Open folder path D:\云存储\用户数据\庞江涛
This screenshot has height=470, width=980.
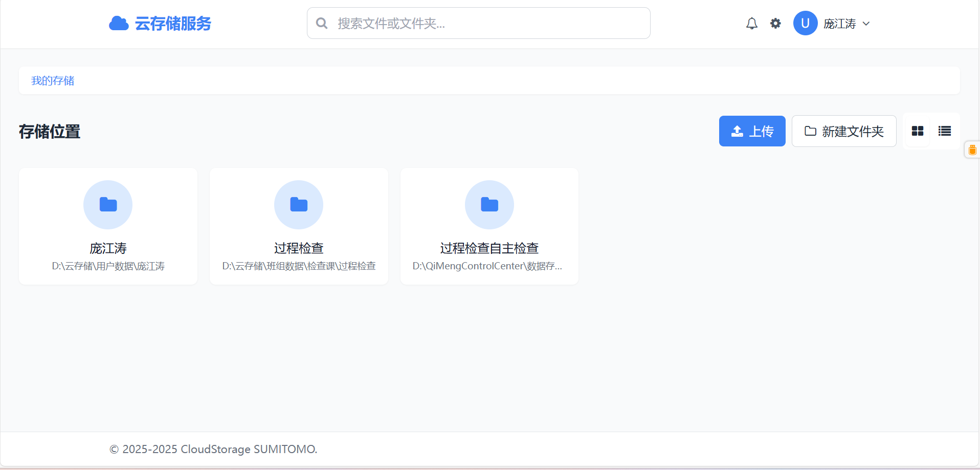tap(108, 266)
